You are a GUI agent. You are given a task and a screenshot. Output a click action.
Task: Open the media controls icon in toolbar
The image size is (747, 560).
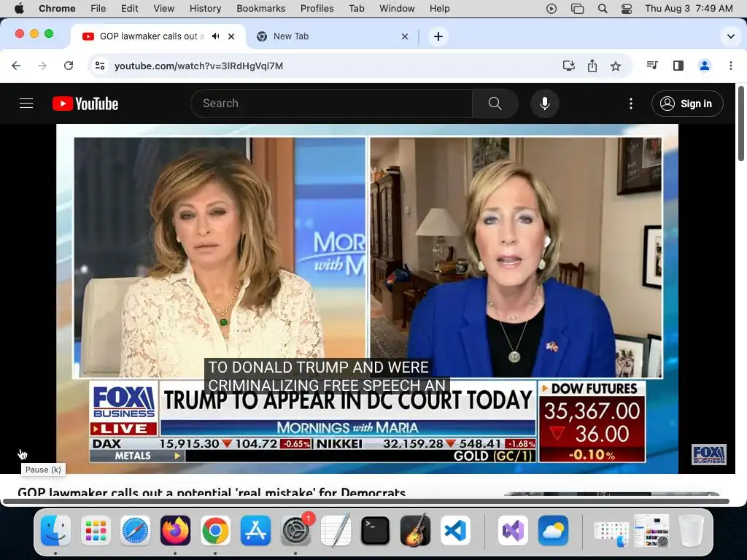tap(652, 66)
